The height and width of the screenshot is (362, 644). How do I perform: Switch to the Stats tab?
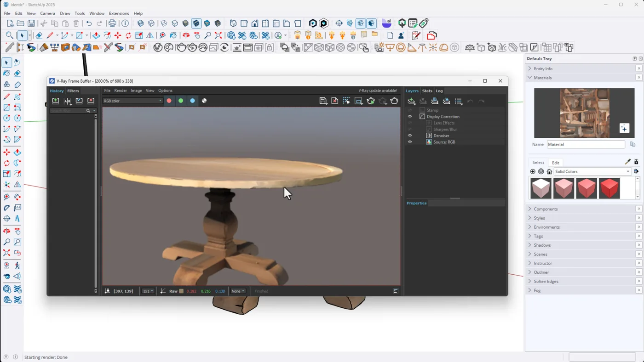pos(427,91)
